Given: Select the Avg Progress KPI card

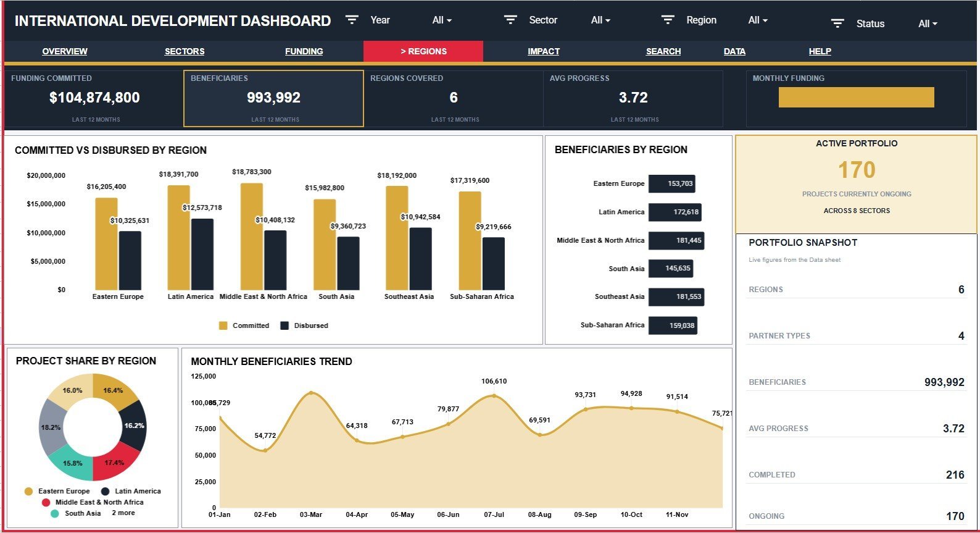Looking at the screenshot, I should point(633,98).
